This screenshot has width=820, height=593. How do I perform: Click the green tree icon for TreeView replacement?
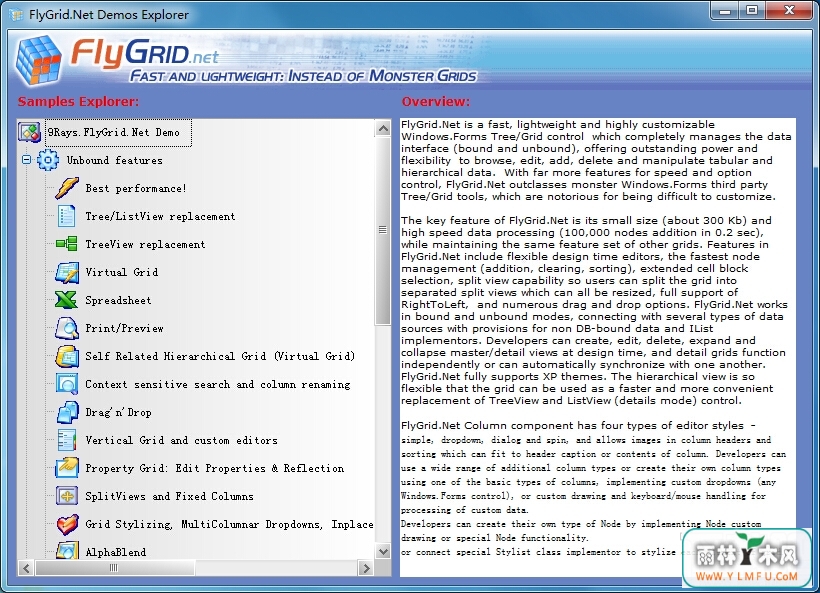[x=67, y=244]
